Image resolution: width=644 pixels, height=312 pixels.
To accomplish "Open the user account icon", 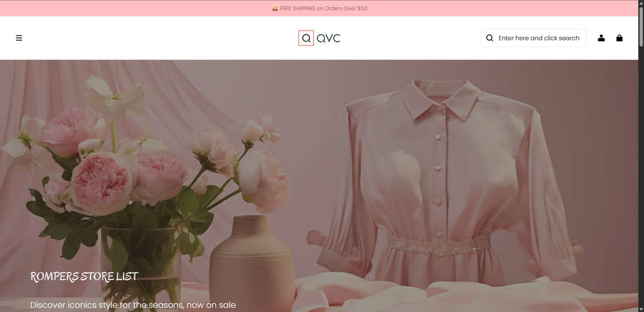I will [x=601, y=38].
